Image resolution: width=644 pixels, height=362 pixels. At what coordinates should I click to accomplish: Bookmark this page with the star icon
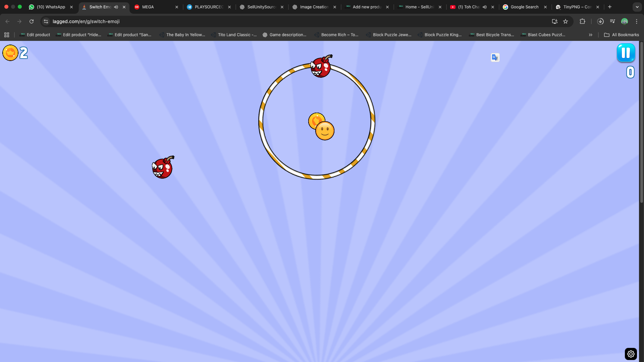pyautogui.click(x=566, y=21)
